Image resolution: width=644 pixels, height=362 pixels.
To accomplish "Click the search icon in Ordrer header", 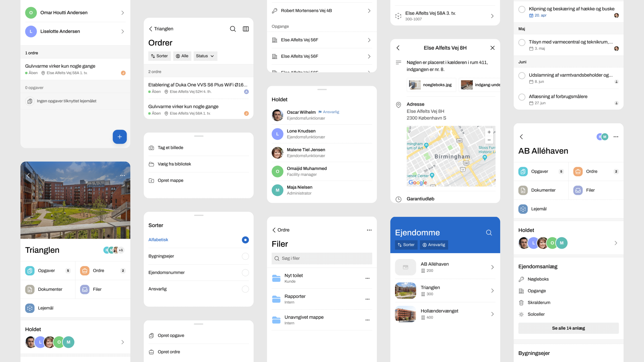I will point(233,29).
